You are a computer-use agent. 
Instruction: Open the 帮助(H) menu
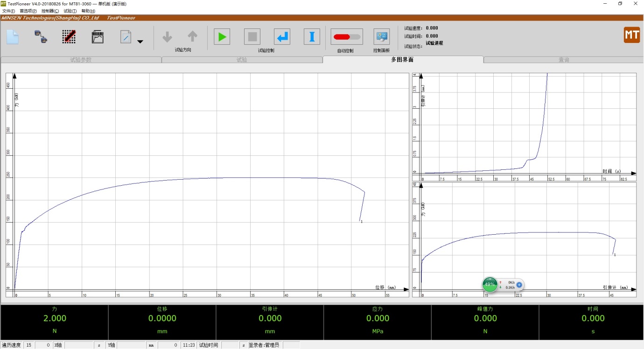pos(88,11)
